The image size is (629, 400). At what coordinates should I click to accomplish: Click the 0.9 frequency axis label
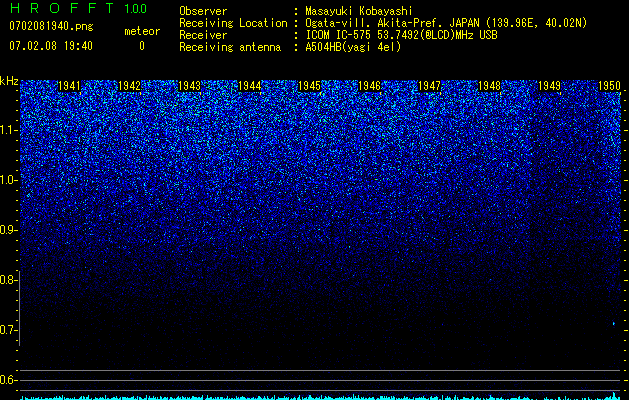8,230
